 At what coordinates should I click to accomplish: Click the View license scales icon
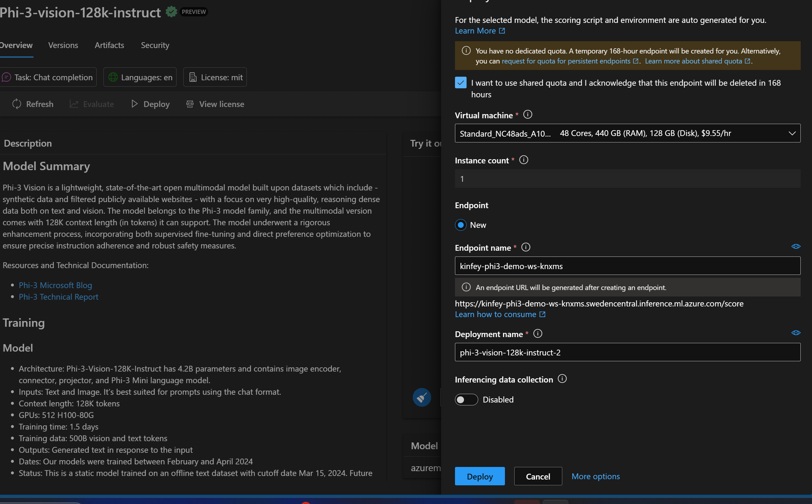[x=190, y=104]
